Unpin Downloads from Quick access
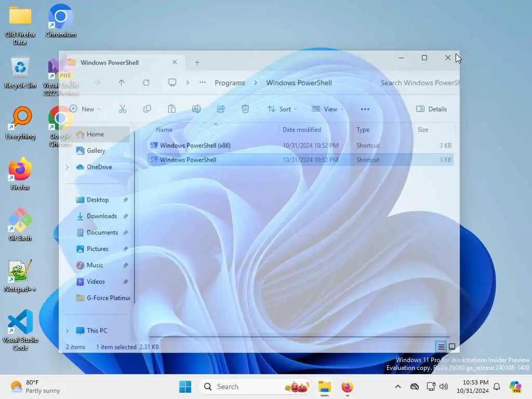The image size is (532, 399). pos(126,216)
